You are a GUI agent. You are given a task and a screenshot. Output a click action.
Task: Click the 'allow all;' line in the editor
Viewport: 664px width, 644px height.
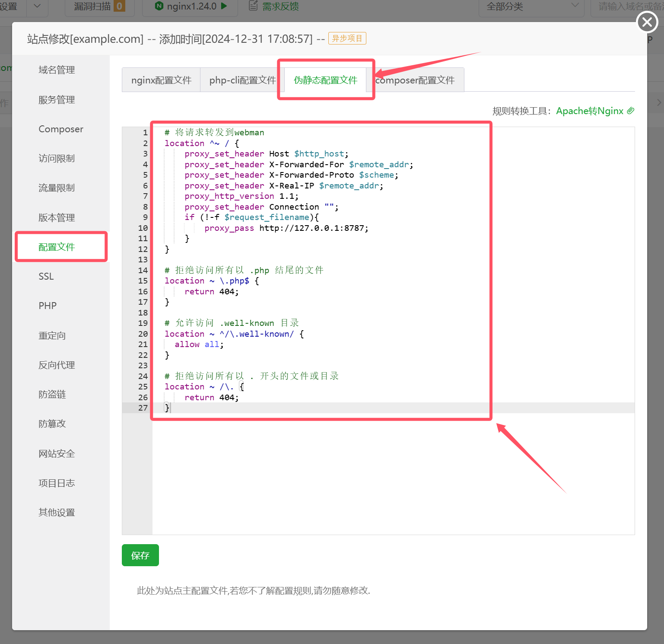click(199, 344)
